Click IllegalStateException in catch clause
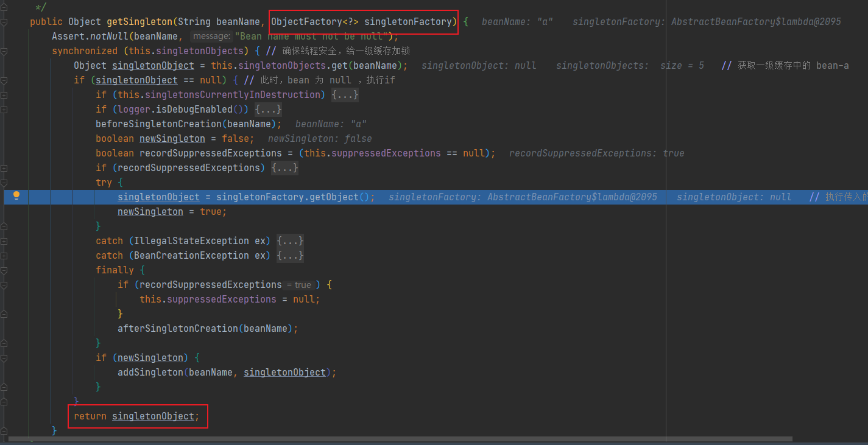 tap(191, 241)
